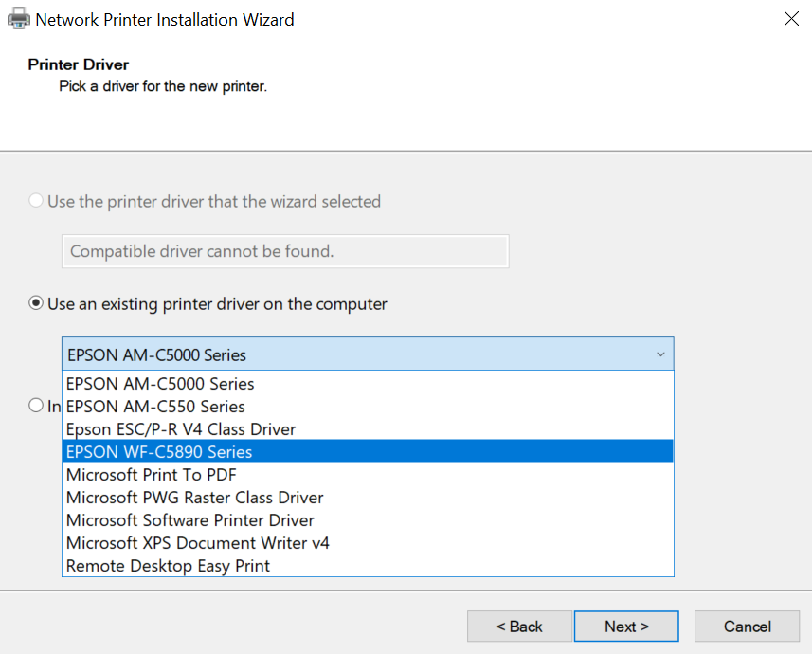Pick EPSON AM-C5000 Series from the open list
812x654 pixels.
coord(160,384)
